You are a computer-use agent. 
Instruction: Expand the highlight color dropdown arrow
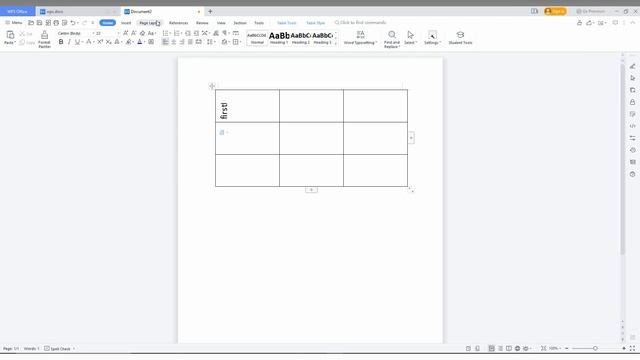pos(134,42)
